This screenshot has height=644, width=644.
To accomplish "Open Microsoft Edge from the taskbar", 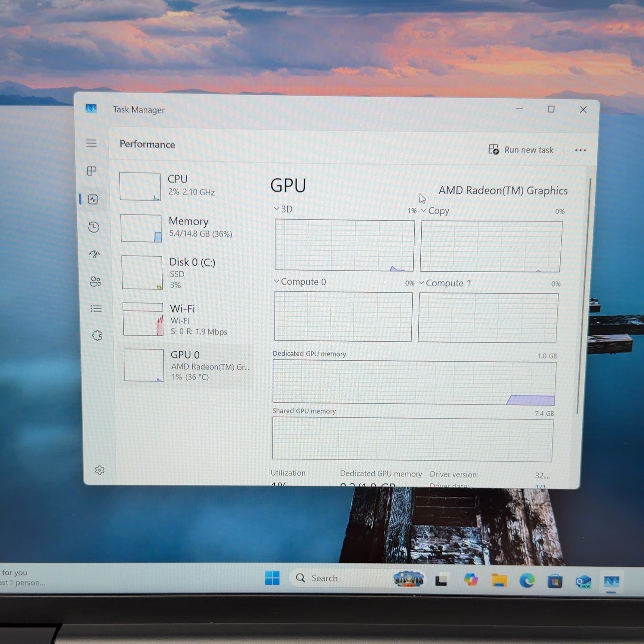I will (527, 580).
